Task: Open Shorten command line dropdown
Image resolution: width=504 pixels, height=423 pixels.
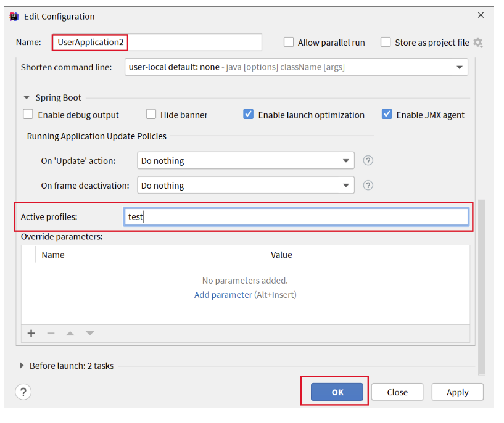Action: point(296,67)
